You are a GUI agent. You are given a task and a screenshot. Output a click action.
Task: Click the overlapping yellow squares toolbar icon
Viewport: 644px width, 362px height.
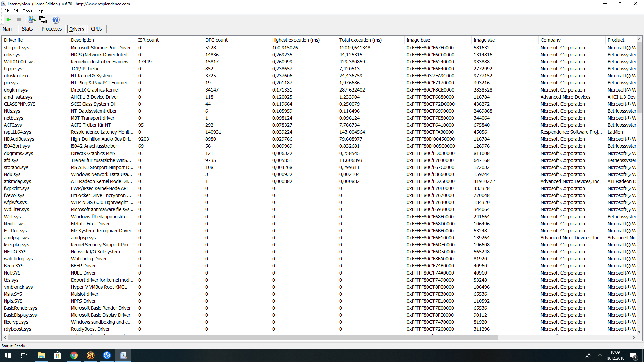coord(43,20)
